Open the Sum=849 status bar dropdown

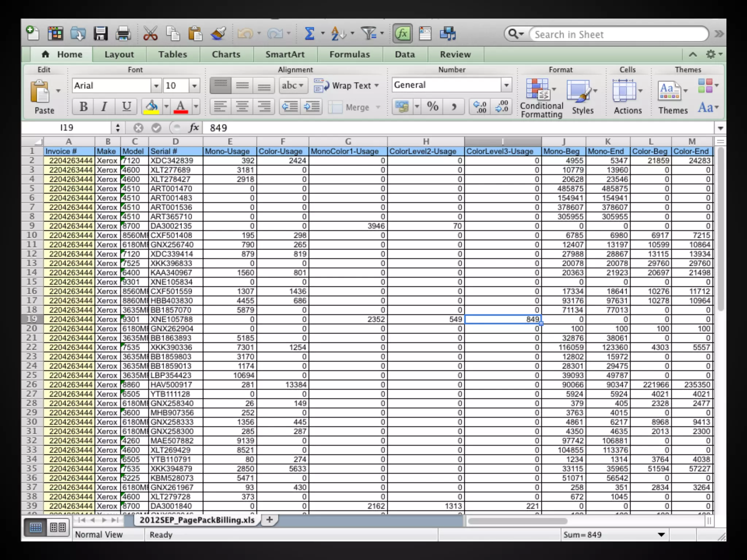click(661, 535)
